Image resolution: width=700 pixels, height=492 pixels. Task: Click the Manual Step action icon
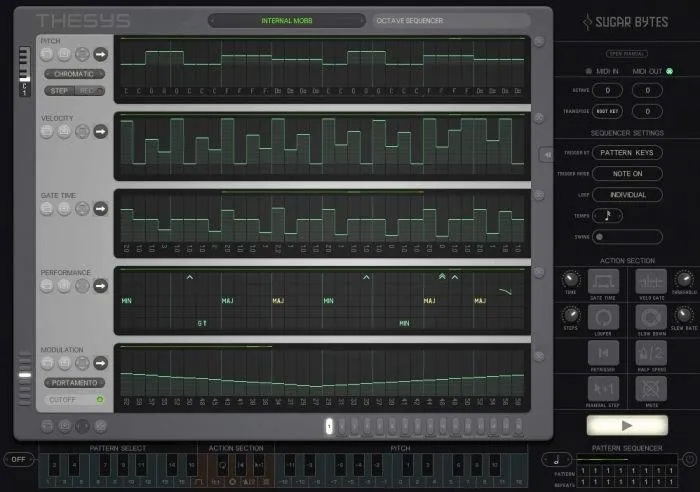pyautogui.click(x=603, y=389)
